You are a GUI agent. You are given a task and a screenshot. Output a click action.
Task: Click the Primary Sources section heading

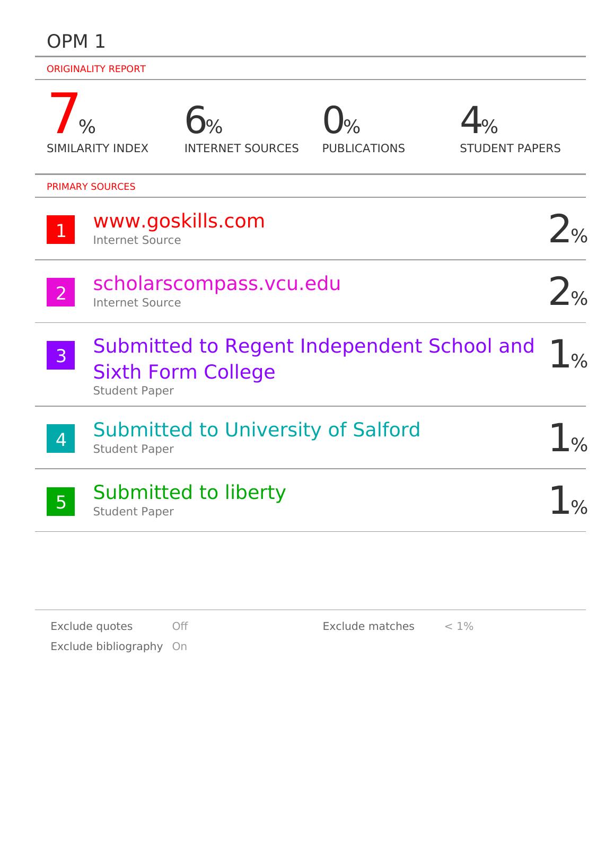pos(91,187)
